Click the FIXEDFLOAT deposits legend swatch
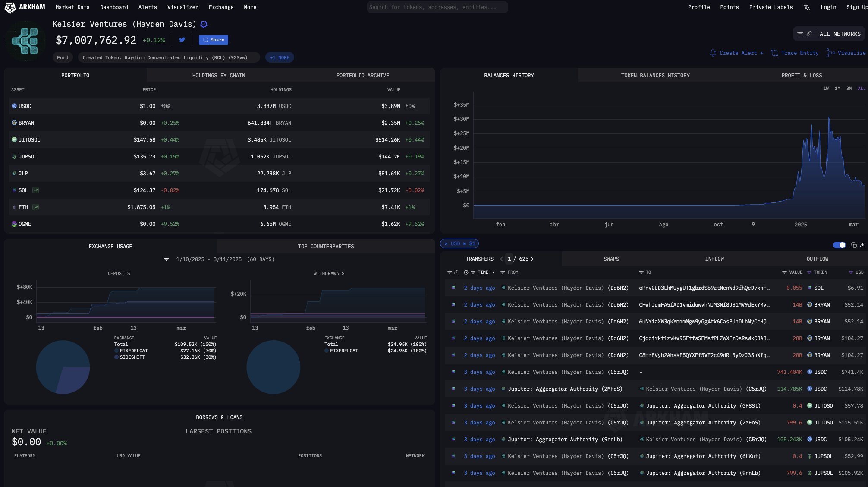868x487 pixels. point(116,351)
